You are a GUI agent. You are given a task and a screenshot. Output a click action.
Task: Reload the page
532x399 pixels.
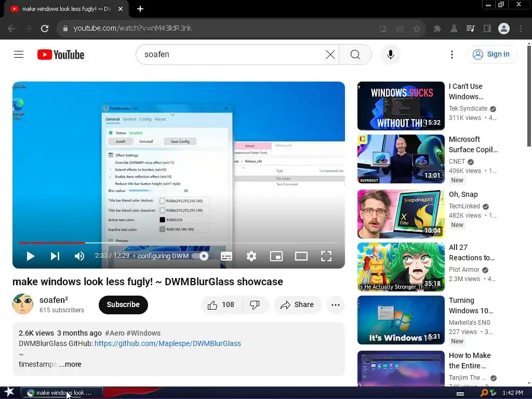tap(45, 29)
